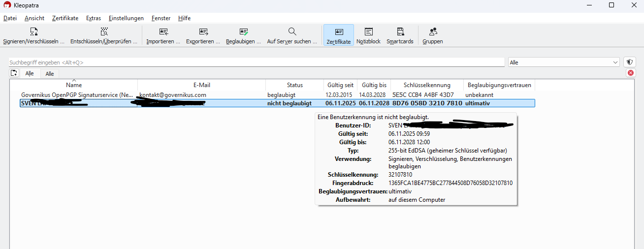
Task: Sort list by Name column header
Action: (74, 85)
